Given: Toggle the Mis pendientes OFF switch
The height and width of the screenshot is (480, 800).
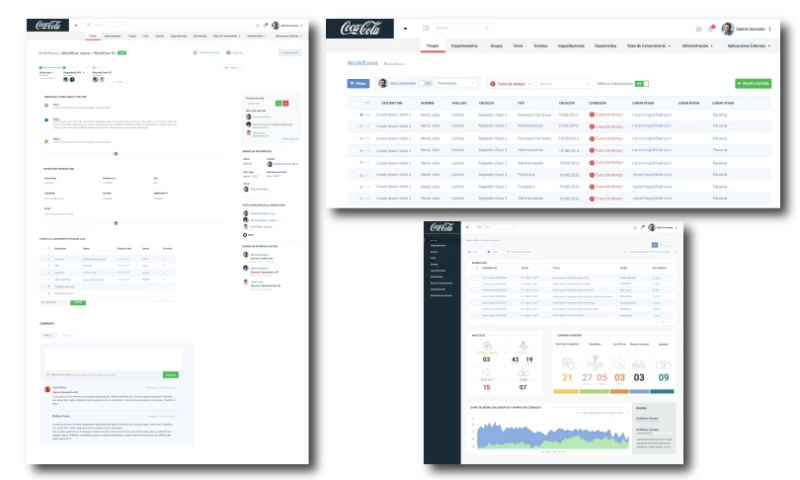Looking at the screenshot, I should tap(426, 83).
